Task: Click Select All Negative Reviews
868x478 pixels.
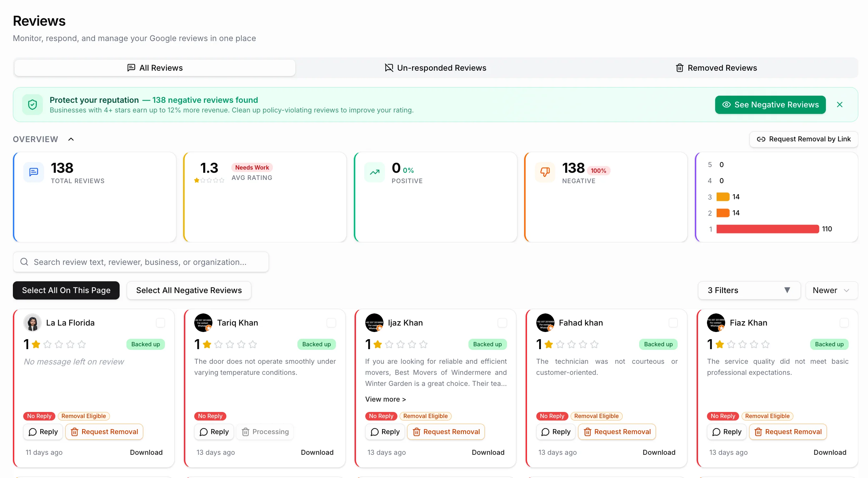Action: (189, 290)
